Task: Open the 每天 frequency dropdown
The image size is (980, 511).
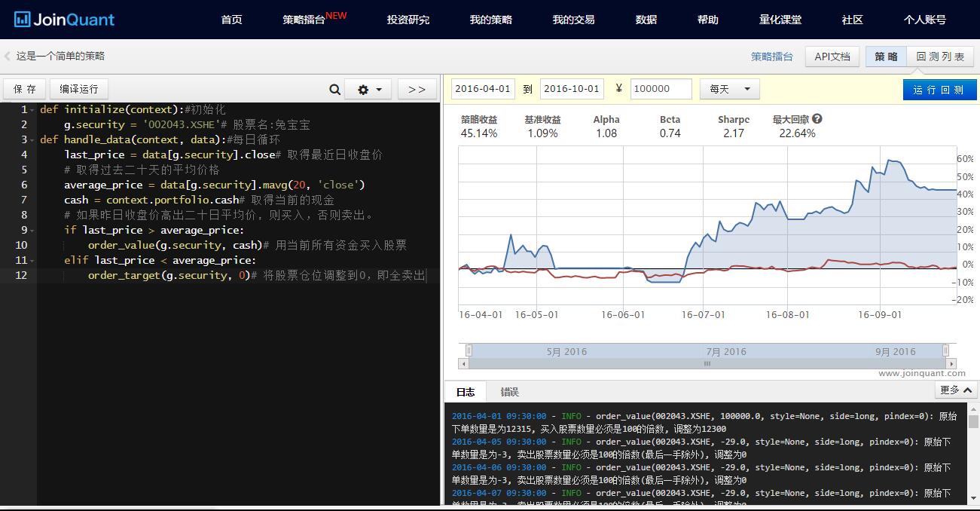Action: click(729, 89)
